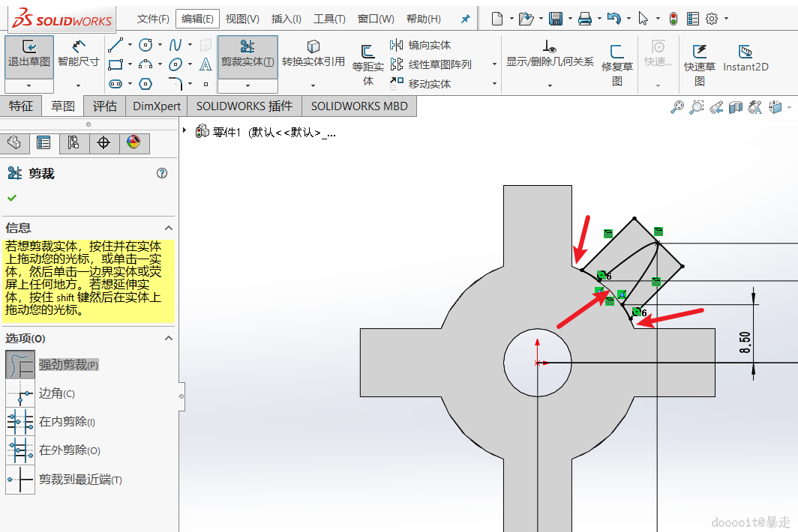The height and width of the screenshot is (532, 798).
Task: Open the DisplayManager appearance sphere tab
Action: (133, 142)
